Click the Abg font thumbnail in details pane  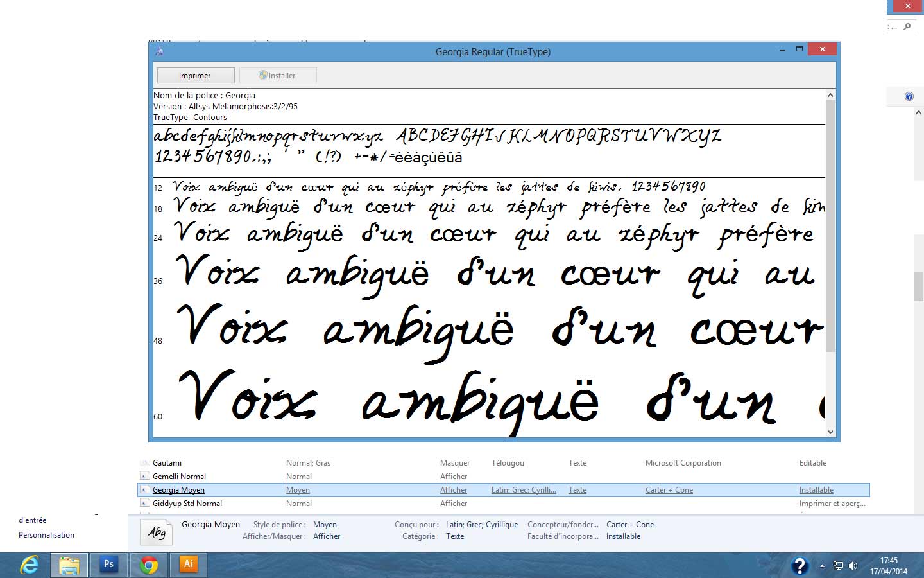click(156, 532)
